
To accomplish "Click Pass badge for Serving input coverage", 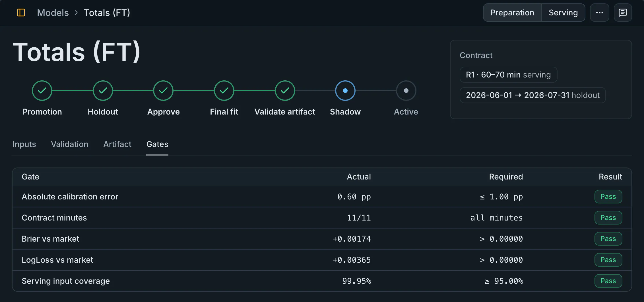I will (x=608, y=281).
